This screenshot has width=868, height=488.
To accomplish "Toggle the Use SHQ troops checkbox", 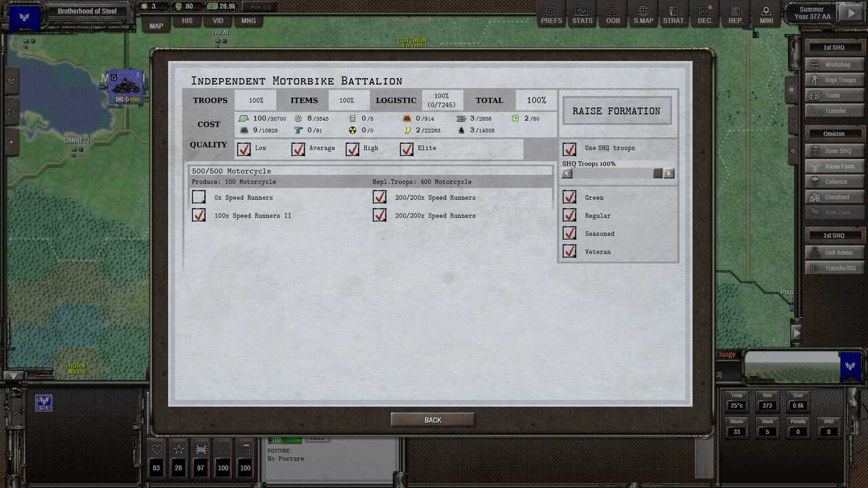I will pos(570,149).
